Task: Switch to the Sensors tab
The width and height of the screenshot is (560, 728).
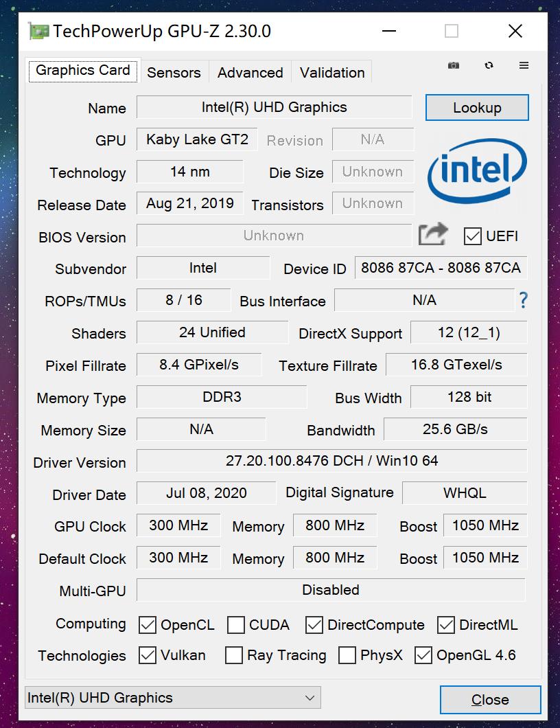Action: (x=174, y=73)
